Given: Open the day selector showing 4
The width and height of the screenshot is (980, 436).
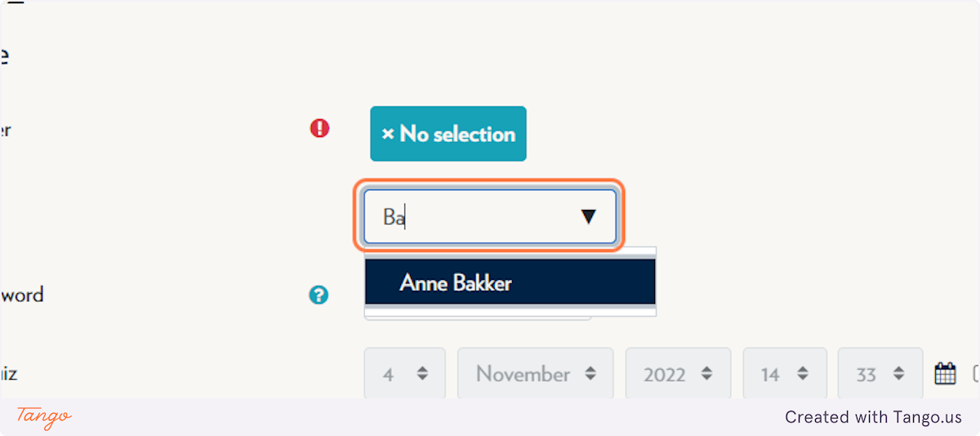Looking at the screenshot, I should coord(405,374).
